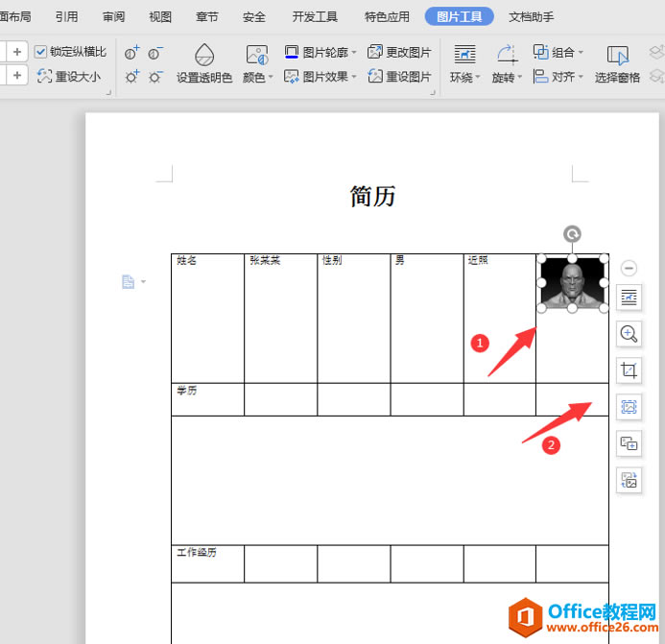Increase brightness with the sun plus icon

click(131, 77)
